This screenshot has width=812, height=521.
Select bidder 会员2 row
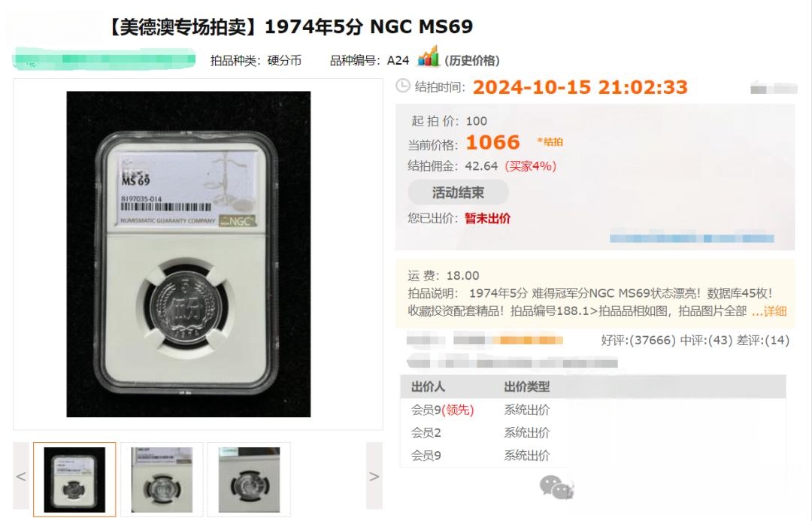(x=483, y=432)
